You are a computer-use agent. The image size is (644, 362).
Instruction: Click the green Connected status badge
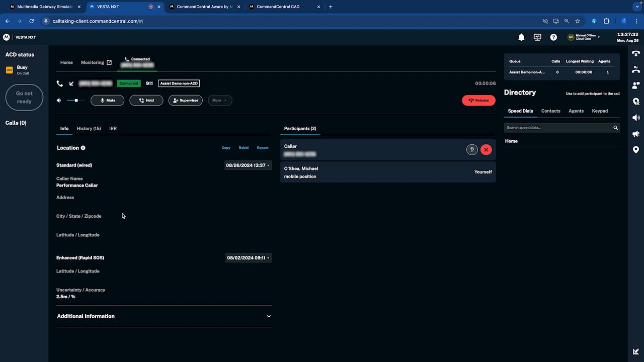click(x=129, y=83)
